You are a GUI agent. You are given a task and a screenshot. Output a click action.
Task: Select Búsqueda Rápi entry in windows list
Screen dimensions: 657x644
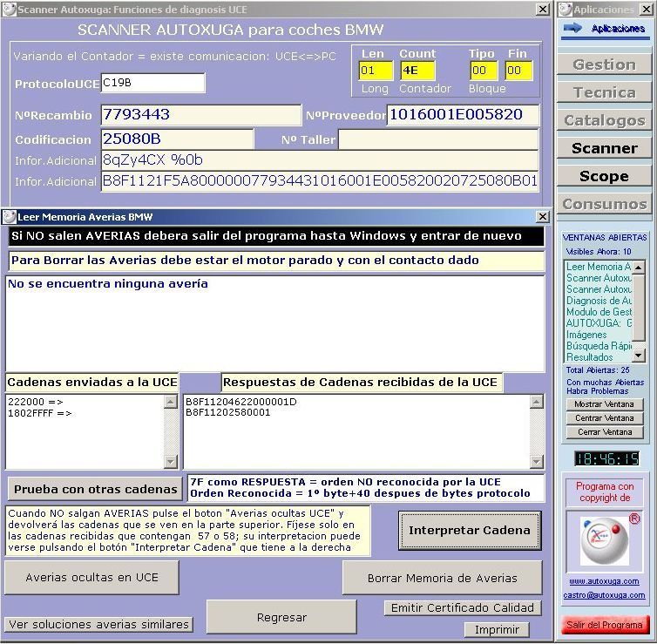pyautogui.click(x=599, y=346)
